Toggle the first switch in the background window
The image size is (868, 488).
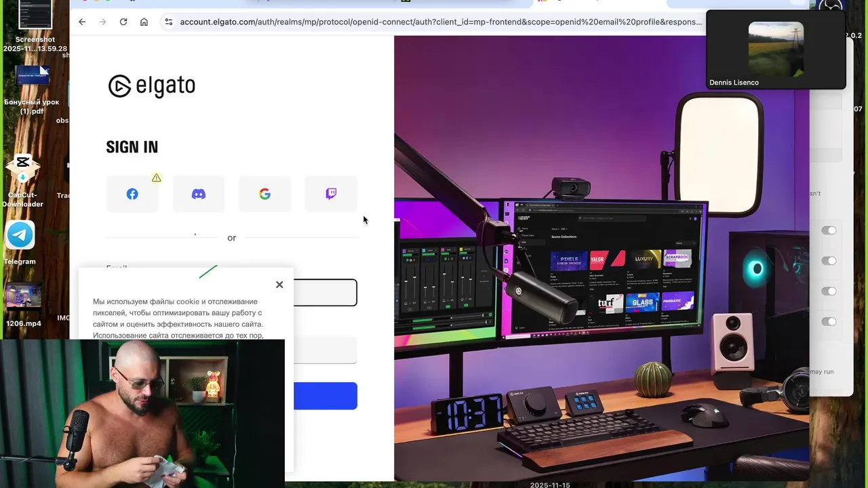829,230
